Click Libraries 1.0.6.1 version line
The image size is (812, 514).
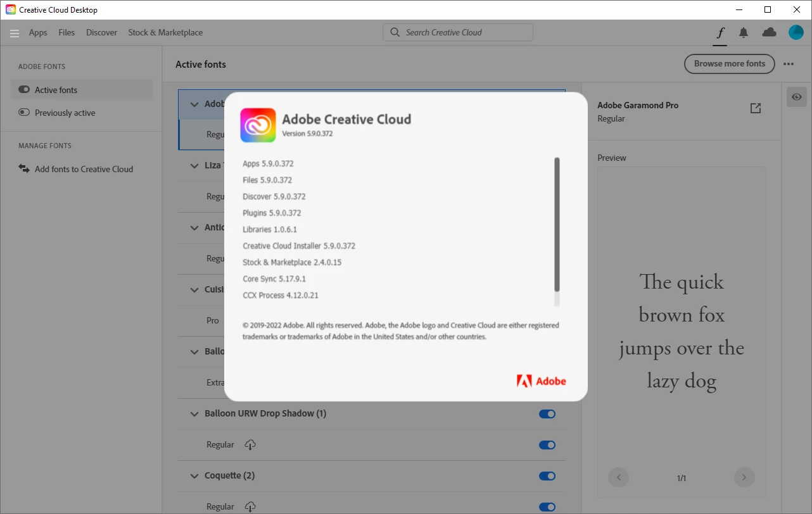tap(270, 229)
